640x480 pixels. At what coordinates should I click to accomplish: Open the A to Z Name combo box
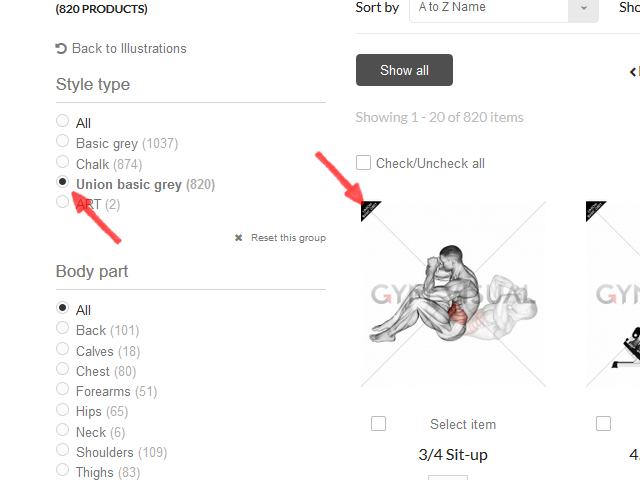click(504, 8)
